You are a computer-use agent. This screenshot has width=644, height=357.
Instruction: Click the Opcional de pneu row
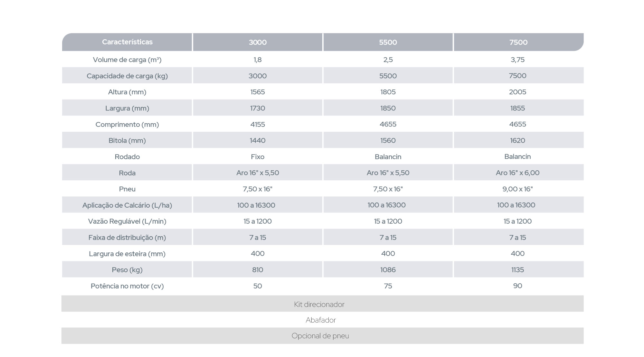click(x=322, y=336)
